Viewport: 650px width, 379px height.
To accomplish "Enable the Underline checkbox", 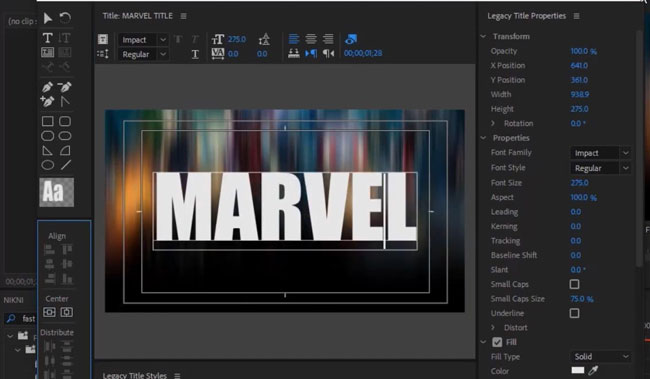I will (x=575, y=313).
